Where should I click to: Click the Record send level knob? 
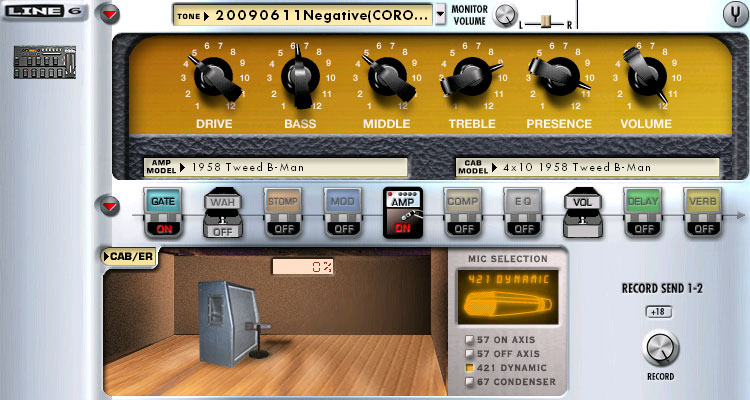tap(660, 348)
